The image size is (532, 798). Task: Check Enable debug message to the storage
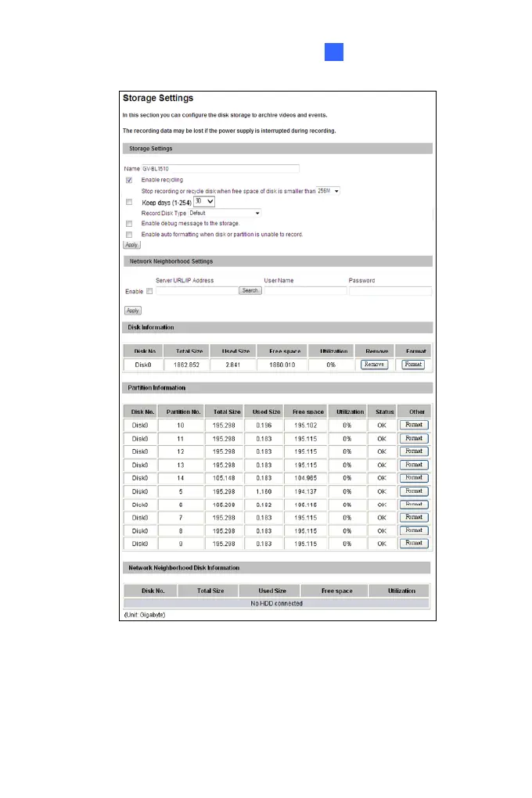tap(129, 224)
